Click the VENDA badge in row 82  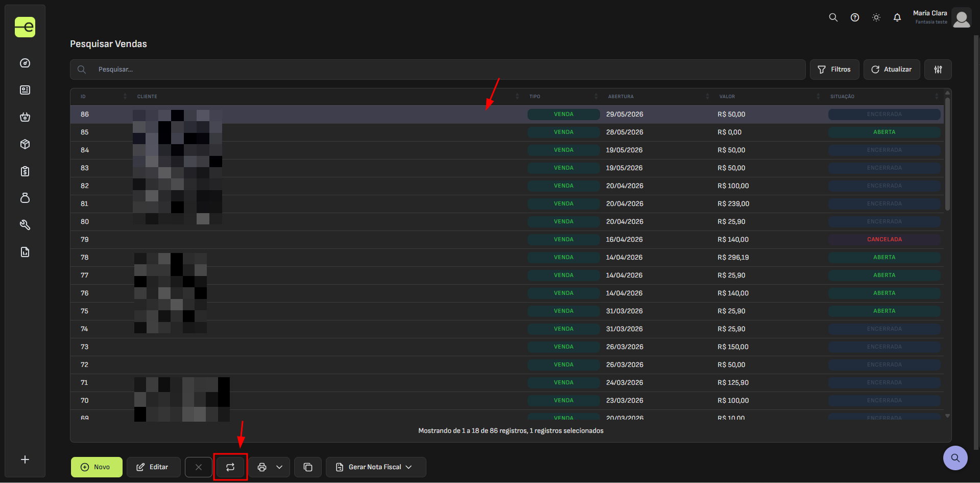click(x=564, y=186)
